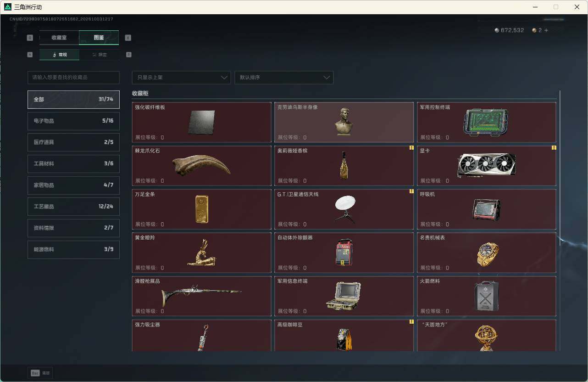
Task: Select the 名贵机械表 gold watch icon
Action: (487, 253)
